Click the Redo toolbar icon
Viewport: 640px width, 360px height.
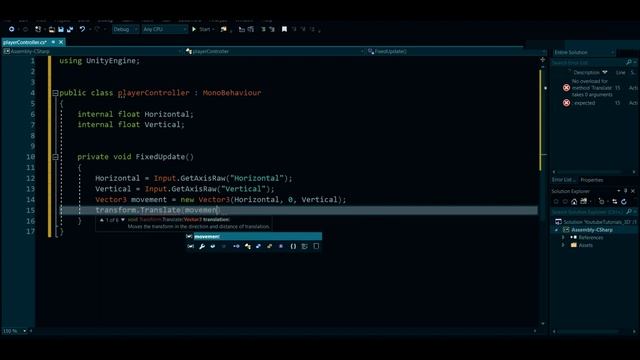coord(97,29)
